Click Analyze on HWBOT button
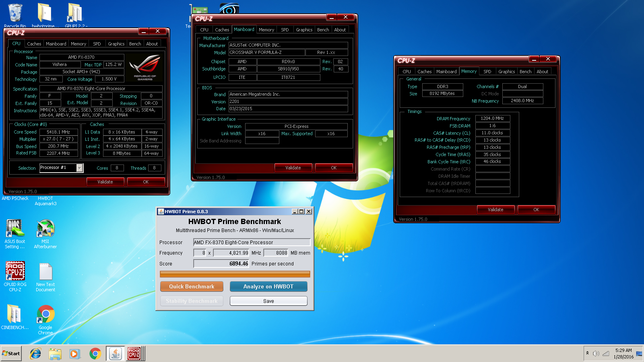The width and height of the screenshot is (644, 362). coord(268,286)
